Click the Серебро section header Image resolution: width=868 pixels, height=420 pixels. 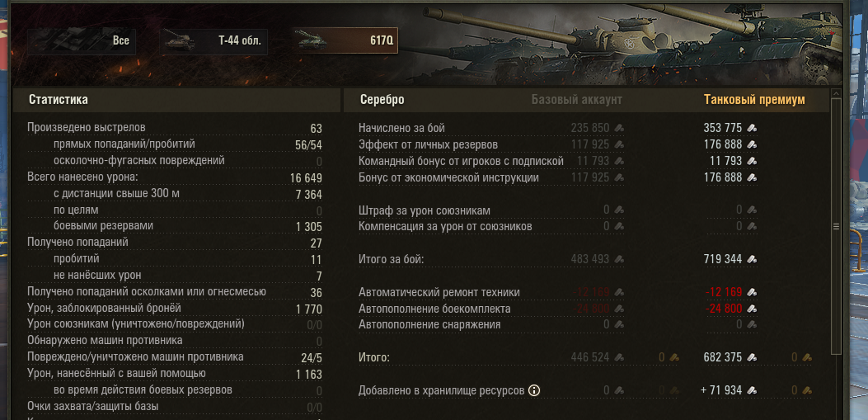tap(382, 100)
